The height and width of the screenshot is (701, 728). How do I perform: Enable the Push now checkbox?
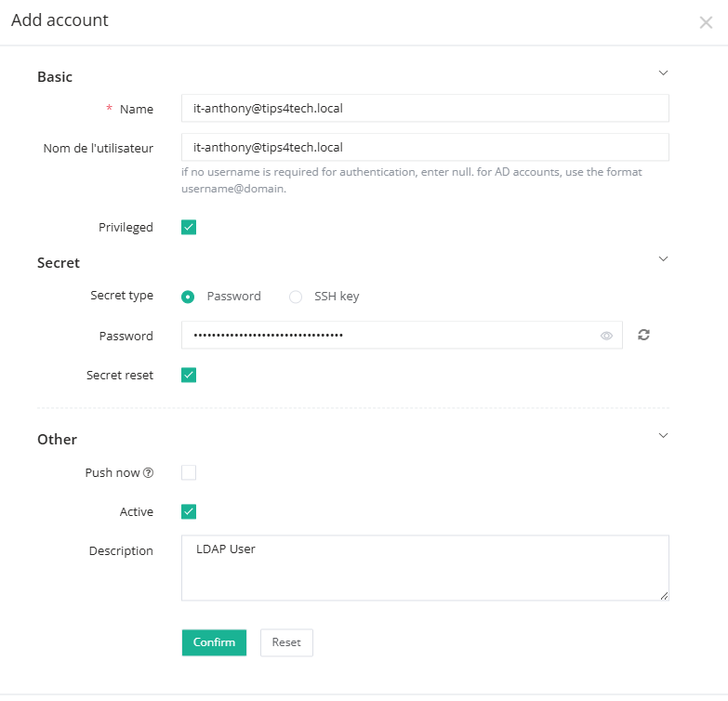coord(189,472)
